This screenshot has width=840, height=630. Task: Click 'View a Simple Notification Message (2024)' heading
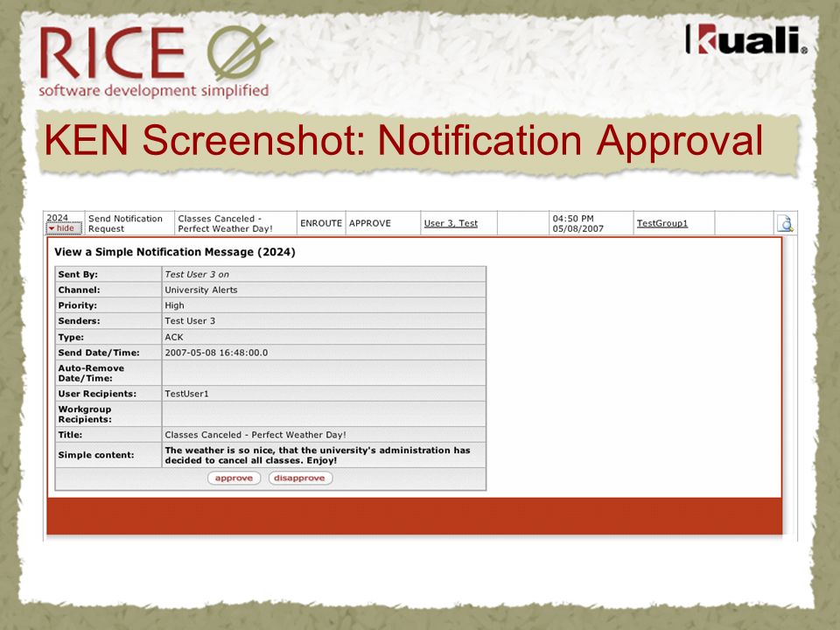coord(175,252)
